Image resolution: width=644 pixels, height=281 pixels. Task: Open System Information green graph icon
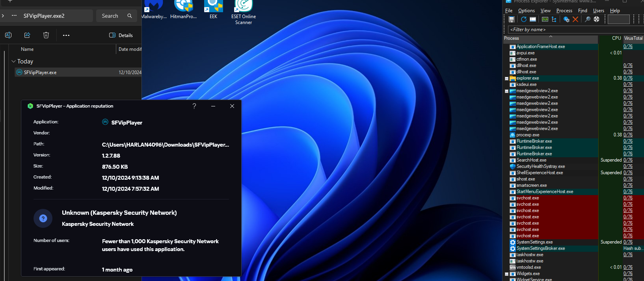coord(545,19)
